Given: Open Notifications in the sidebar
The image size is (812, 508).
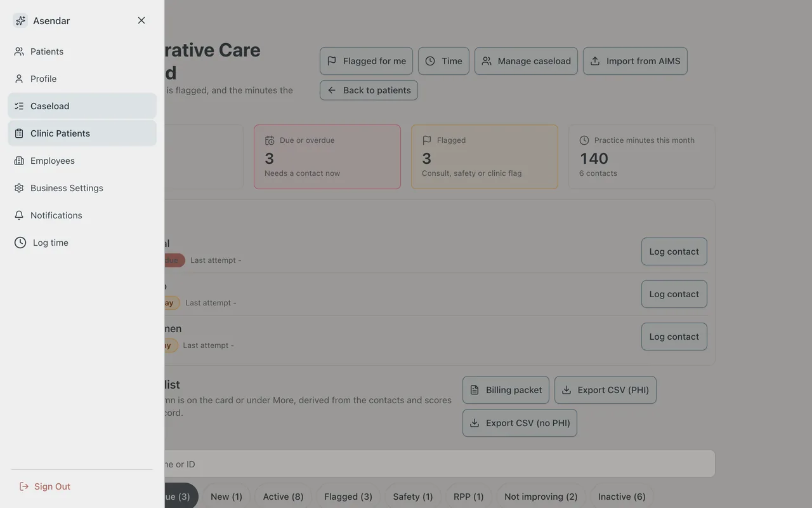Looking at the screenshot, I should coord(82,215).
